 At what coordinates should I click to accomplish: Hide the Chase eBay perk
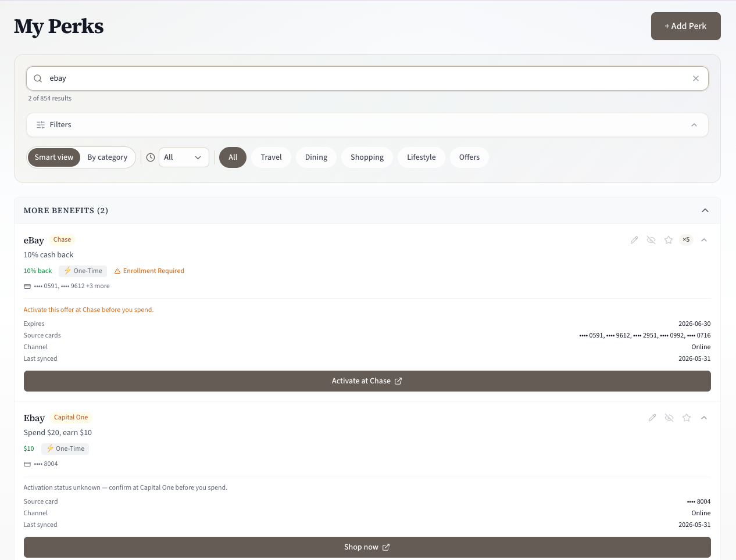click(651, 240)
